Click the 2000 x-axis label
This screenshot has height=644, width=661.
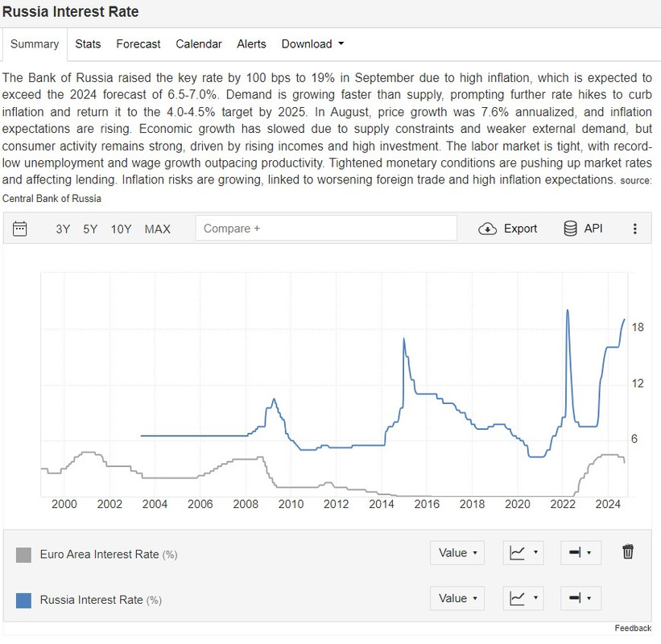(x=64, y=504)
